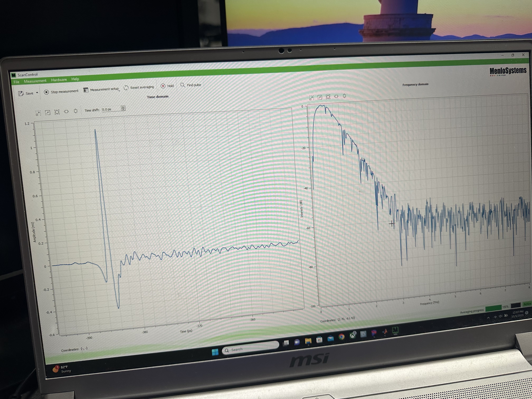This screenshot has height=399, width=532.
Task: Click the Time shift input field
Action: point(111,109)
